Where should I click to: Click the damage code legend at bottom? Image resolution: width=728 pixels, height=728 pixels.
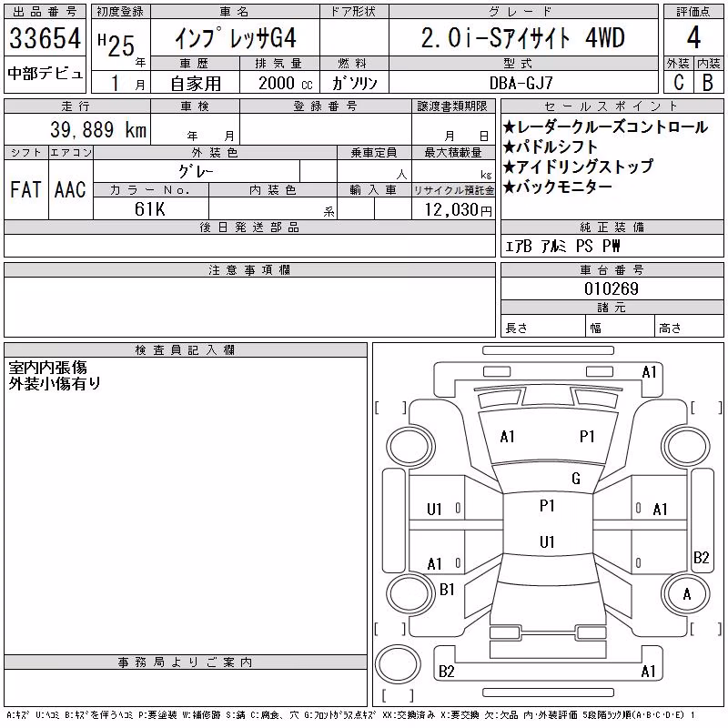pyautogui.click(x=351, y=715)
